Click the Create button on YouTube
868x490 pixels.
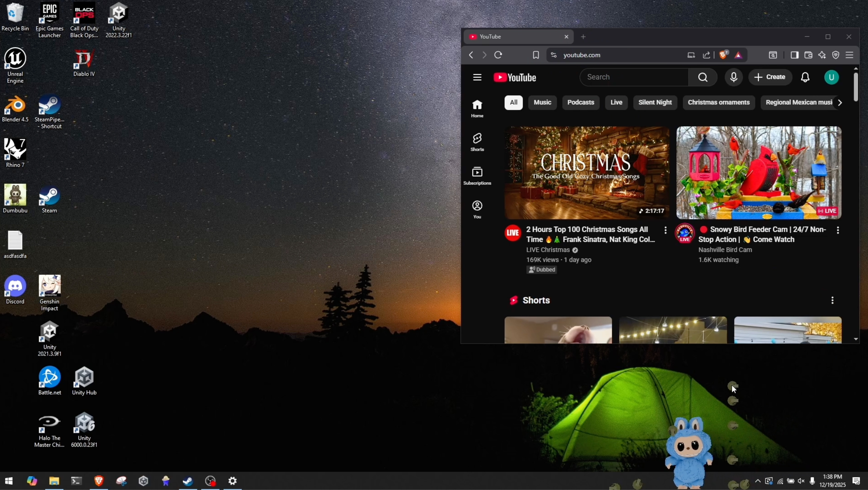[770, 77]
